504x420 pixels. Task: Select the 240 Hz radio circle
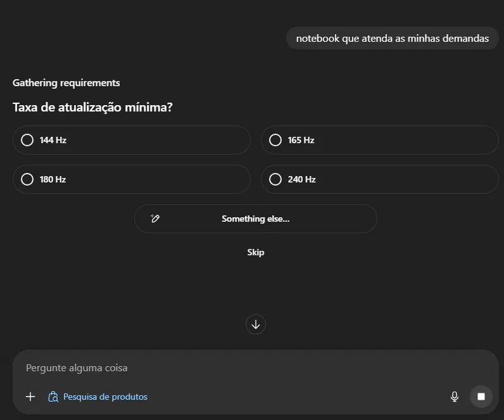point(275,179)
